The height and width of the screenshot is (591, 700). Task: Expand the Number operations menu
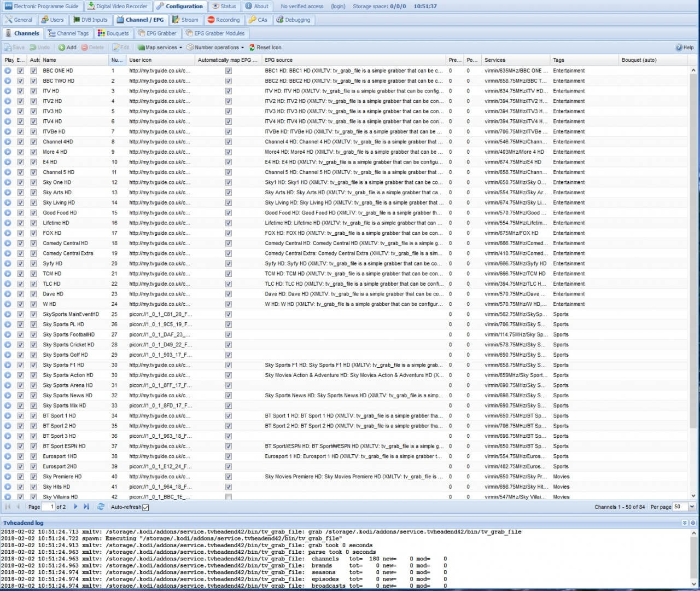click(215, 48)
